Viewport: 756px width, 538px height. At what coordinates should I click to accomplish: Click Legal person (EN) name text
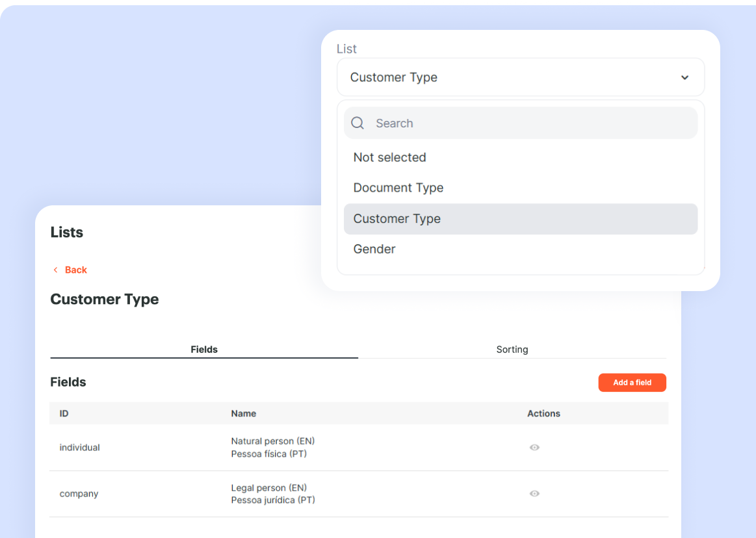tap(269, 487)
